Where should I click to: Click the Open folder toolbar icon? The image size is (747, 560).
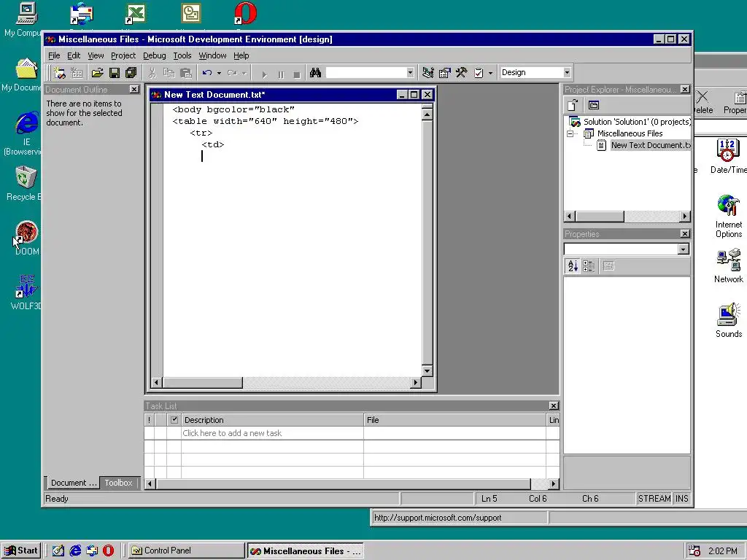97,73
